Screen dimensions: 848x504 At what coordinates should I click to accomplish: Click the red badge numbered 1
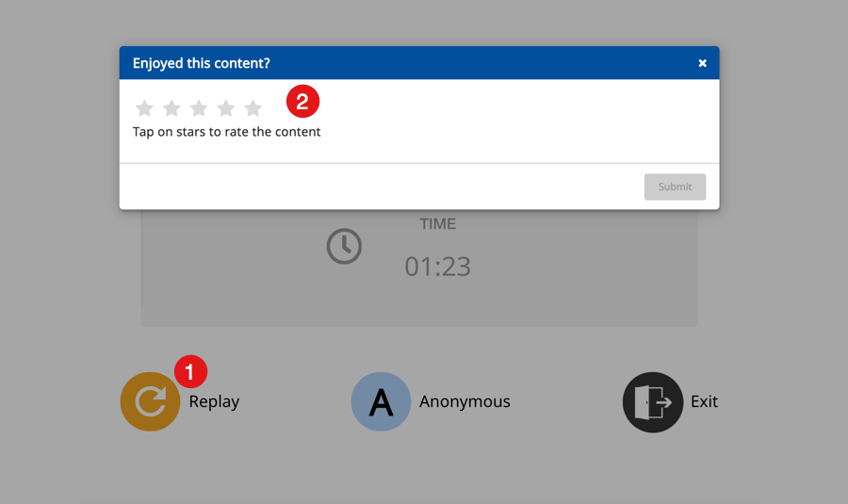pos(191,371)
